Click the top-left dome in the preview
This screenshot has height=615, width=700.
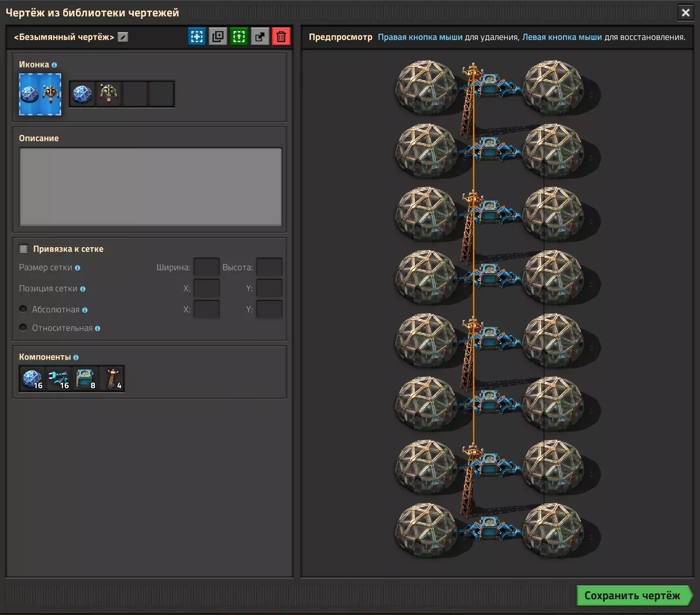[426, 87]
